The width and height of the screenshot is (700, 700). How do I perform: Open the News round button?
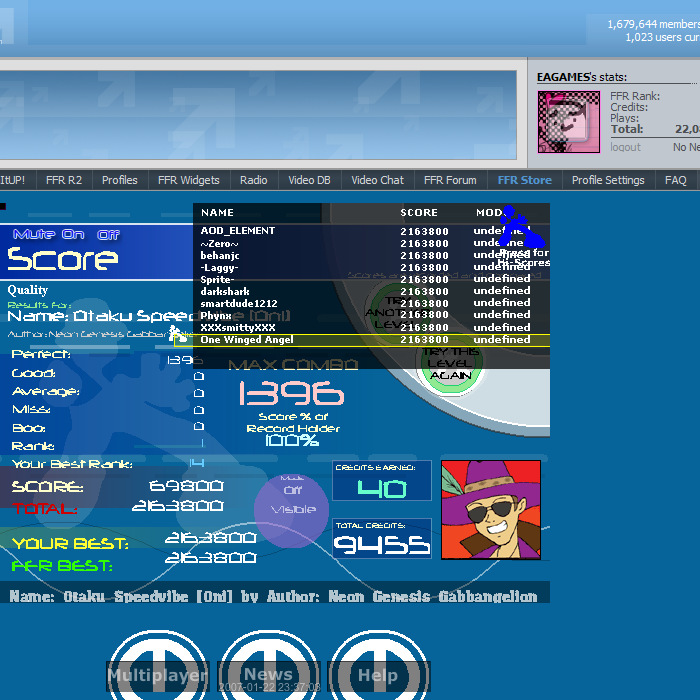coord(268,666)
